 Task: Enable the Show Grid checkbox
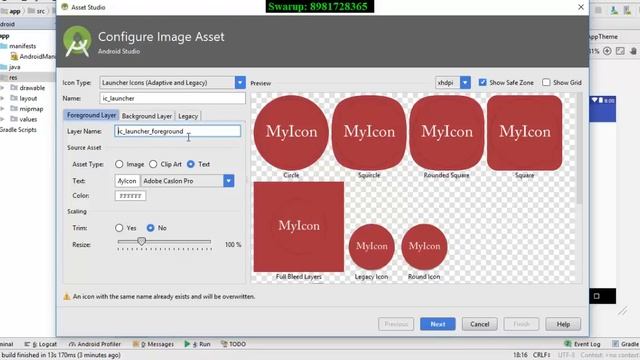coord(546,82)
